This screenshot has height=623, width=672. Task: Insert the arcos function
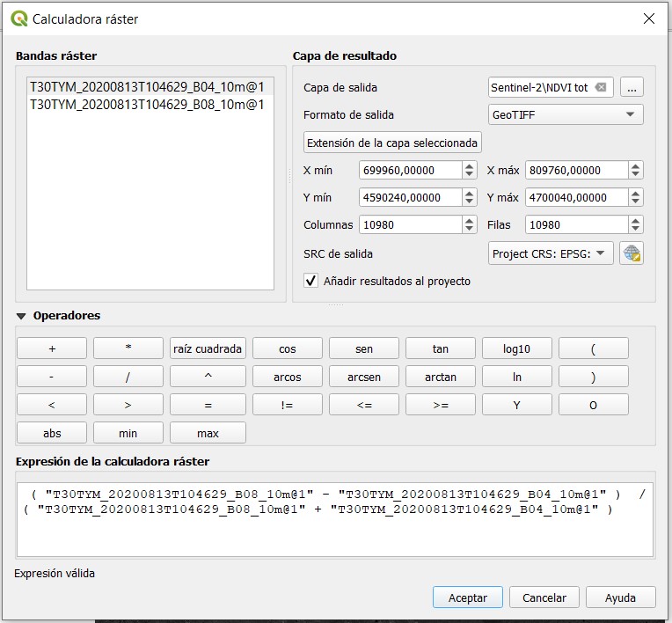(288, 377)
